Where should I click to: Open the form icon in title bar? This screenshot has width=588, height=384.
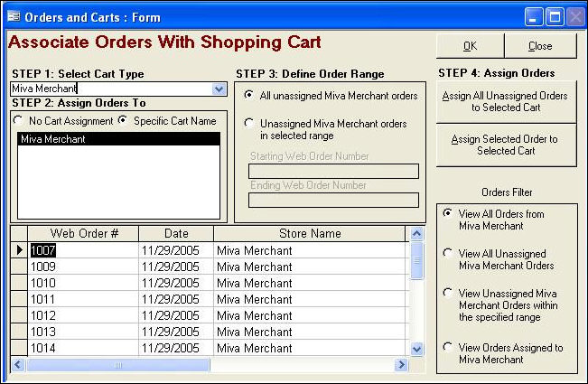click(x=14, y=17)
